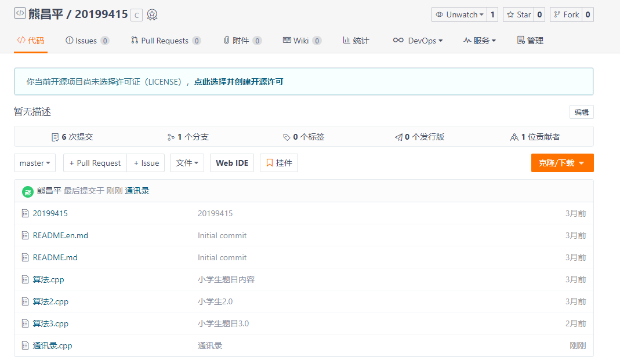Open the 附件 tab
Screen dimensions: 620x364
point(242,41)
